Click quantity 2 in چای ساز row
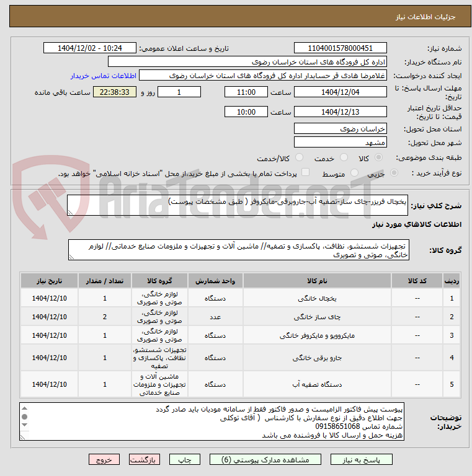The image size is (472, 476). click(x=105, y=317)
